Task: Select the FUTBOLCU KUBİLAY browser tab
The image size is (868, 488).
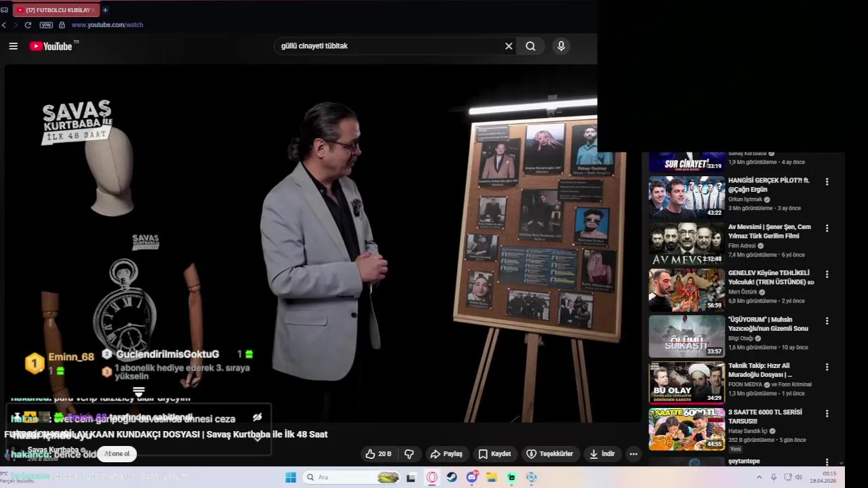Action: [x=56, y=10]
